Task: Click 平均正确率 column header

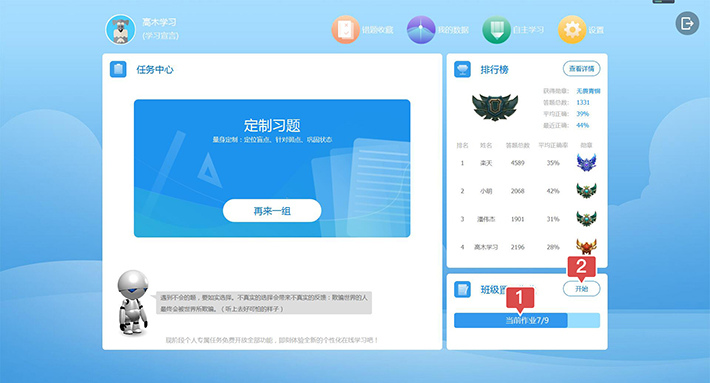Action: pos(553,145)
